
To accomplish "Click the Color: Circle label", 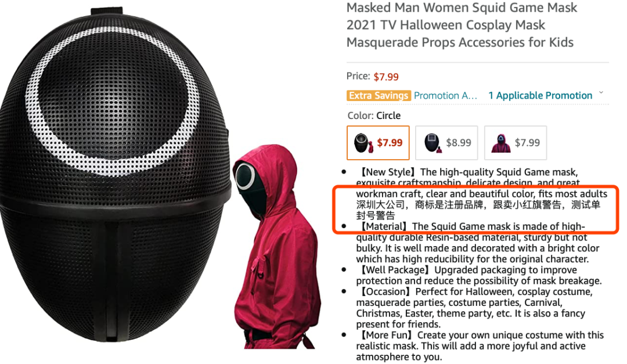I will 374,116.
